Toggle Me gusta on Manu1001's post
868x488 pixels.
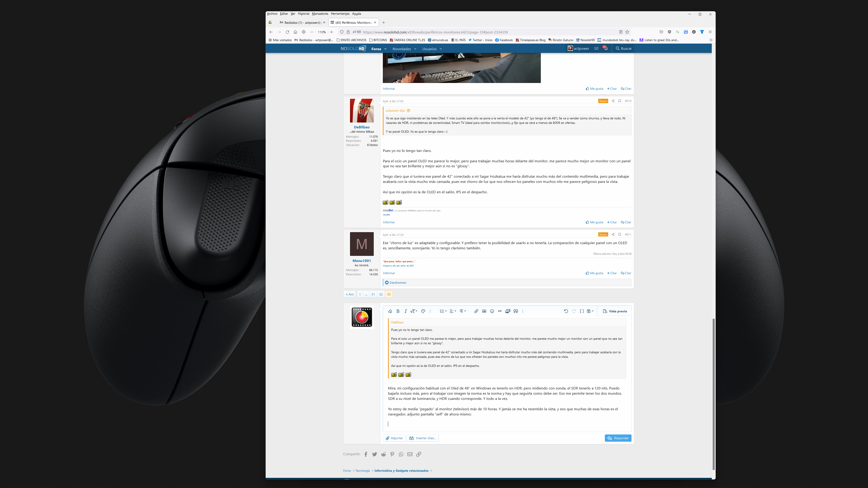[x=594, y=273]
